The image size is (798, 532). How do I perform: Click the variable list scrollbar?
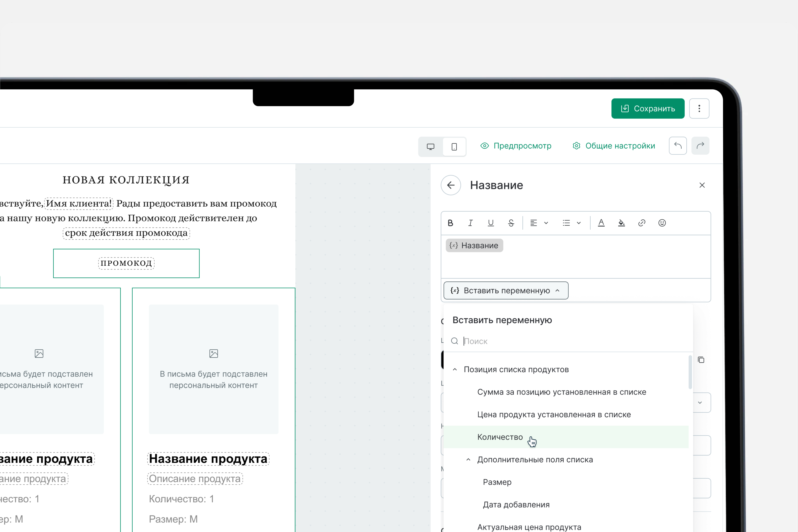690,372
